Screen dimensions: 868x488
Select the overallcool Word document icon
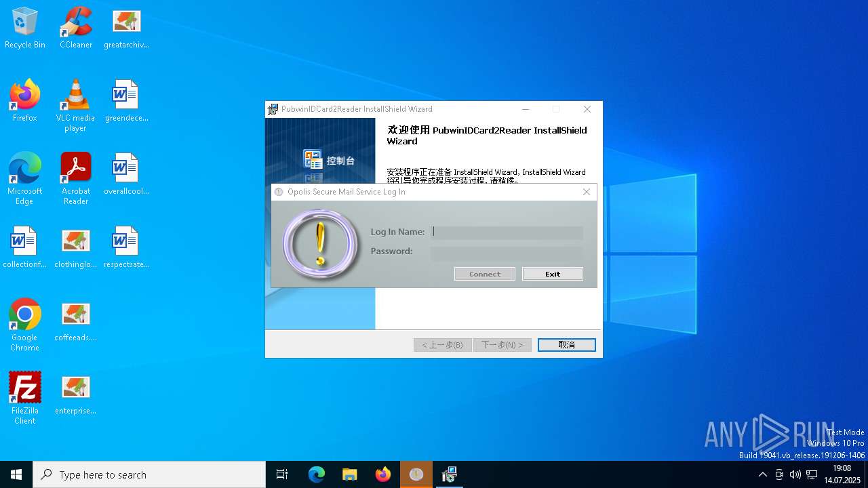click(126, 174)
